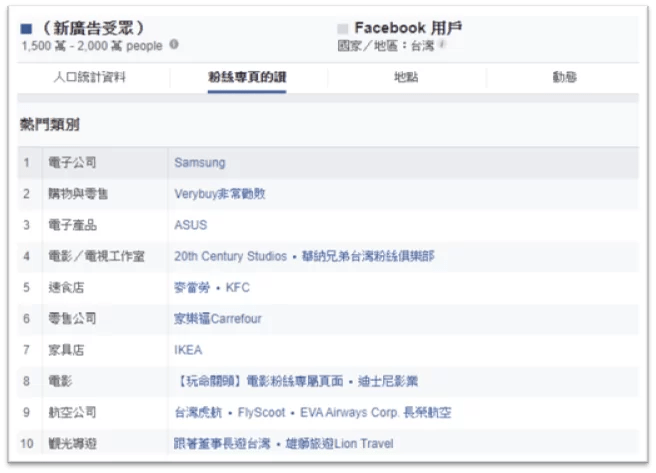Click the edit icon next to 台灣

pyautogui.click(x=443, y=44)
